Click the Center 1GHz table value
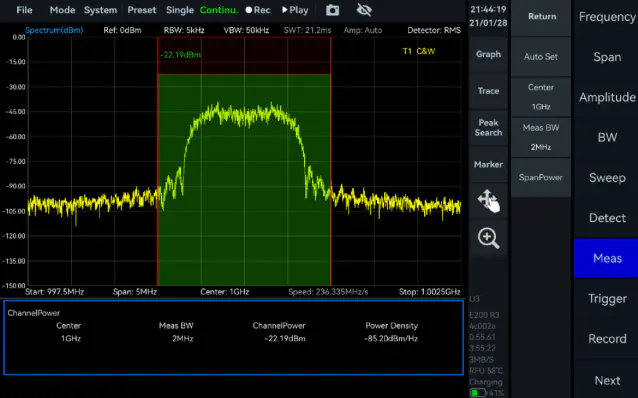Viewport: 638px width, 398px height. pyautogui.click(x=71, y=339)
